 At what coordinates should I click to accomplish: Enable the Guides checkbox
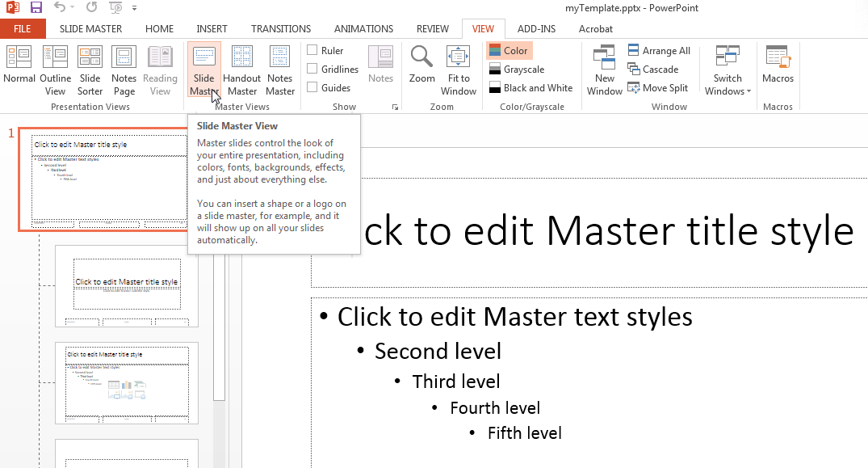310,87
